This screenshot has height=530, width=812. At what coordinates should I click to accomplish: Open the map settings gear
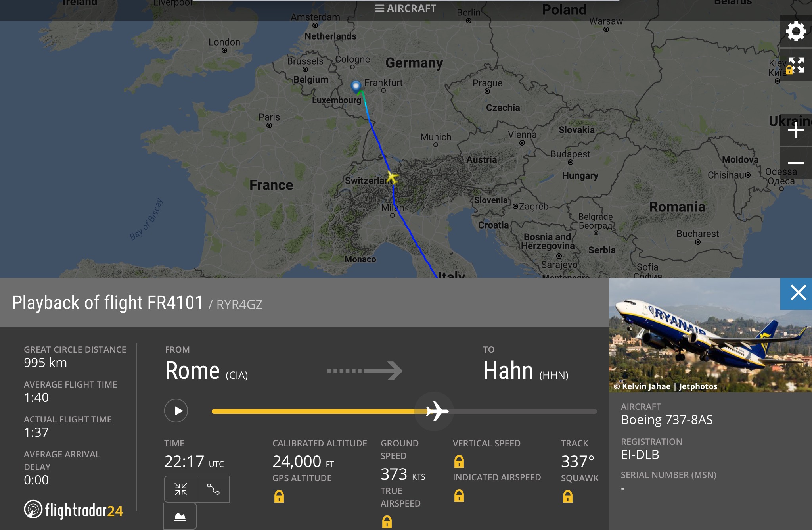coord(796,32)
